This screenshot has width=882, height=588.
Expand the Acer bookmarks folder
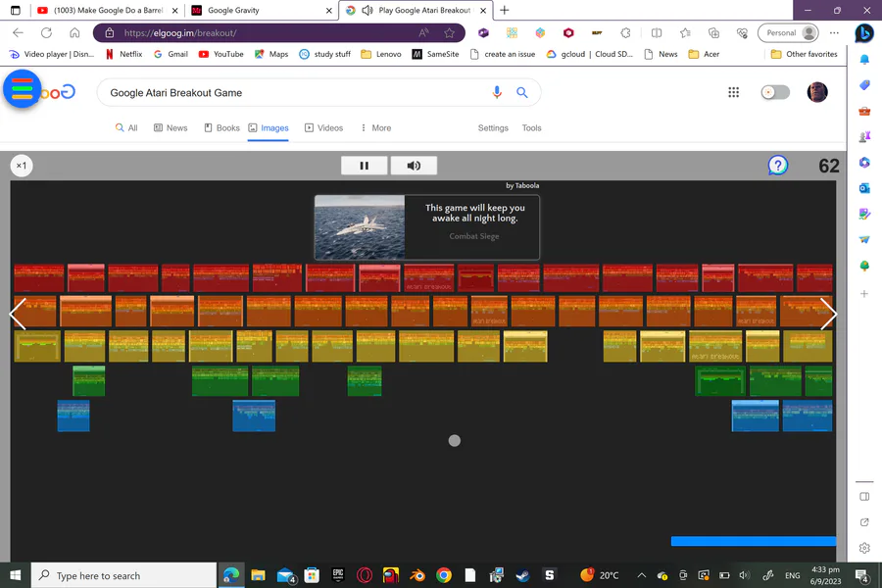click(x=705, y=54)
